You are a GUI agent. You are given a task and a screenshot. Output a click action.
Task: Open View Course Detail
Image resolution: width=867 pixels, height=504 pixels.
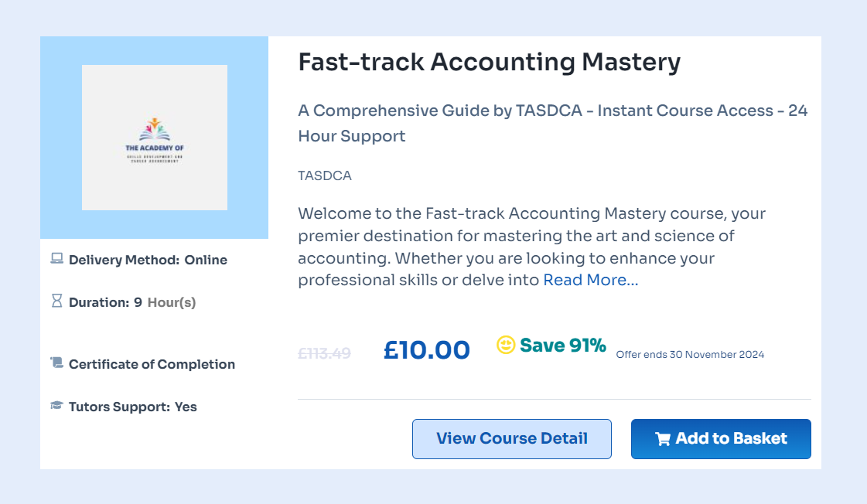point(512,439)
